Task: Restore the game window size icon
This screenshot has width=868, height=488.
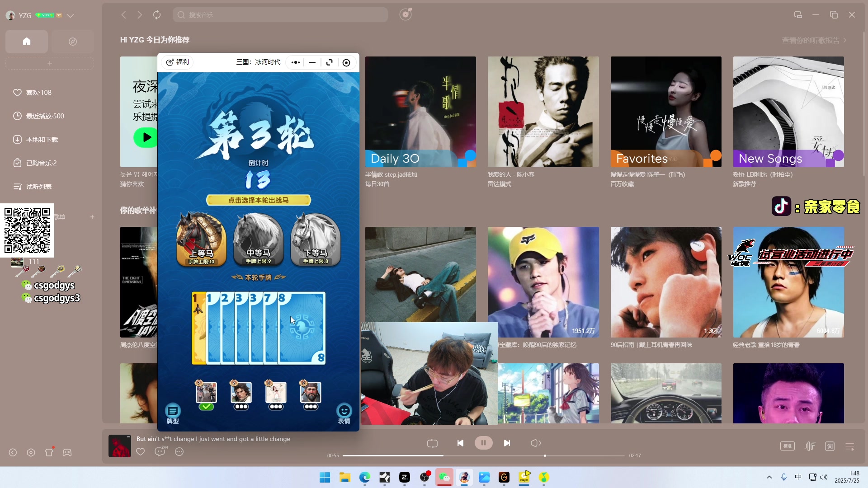Action: 330,63
